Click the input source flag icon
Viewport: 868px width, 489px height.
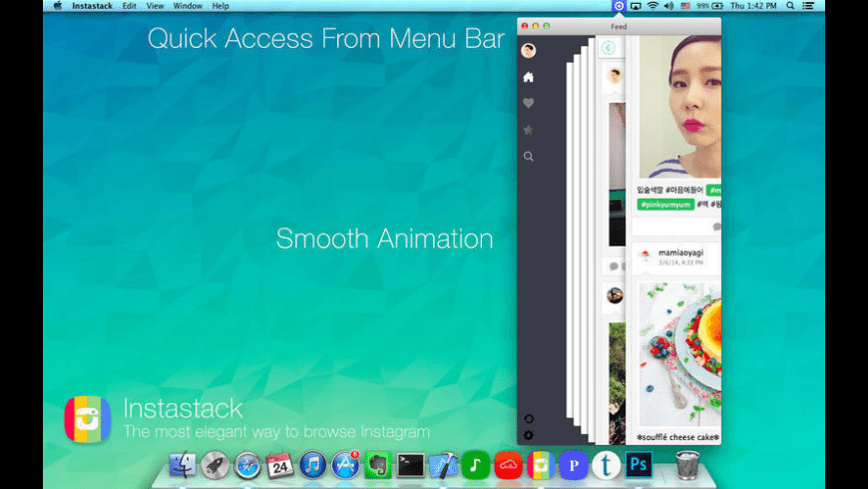click(x=685, y=6)
